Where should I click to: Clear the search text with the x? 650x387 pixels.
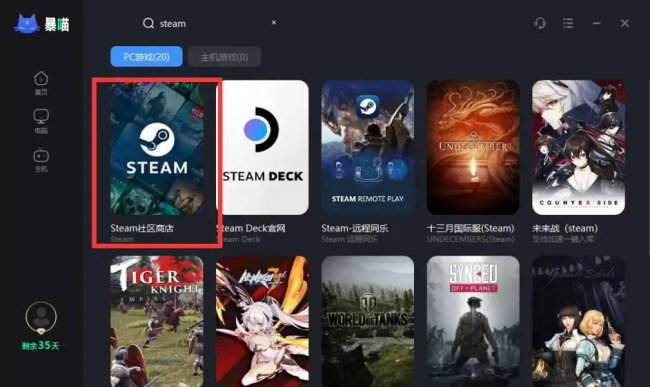tap(274, 23)
